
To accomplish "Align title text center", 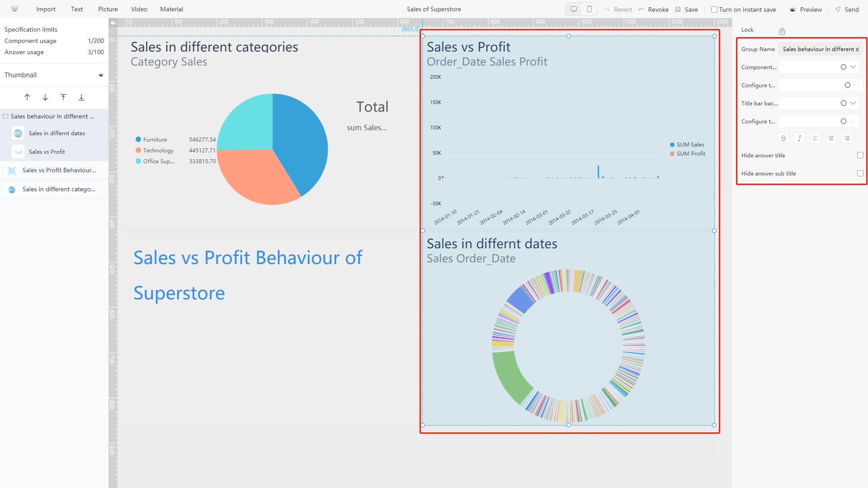I will 831,138.
